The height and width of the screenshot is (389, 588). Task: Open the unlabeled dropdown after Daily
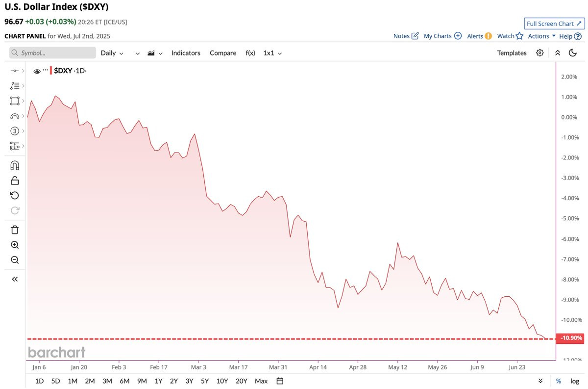coord(138,53)
